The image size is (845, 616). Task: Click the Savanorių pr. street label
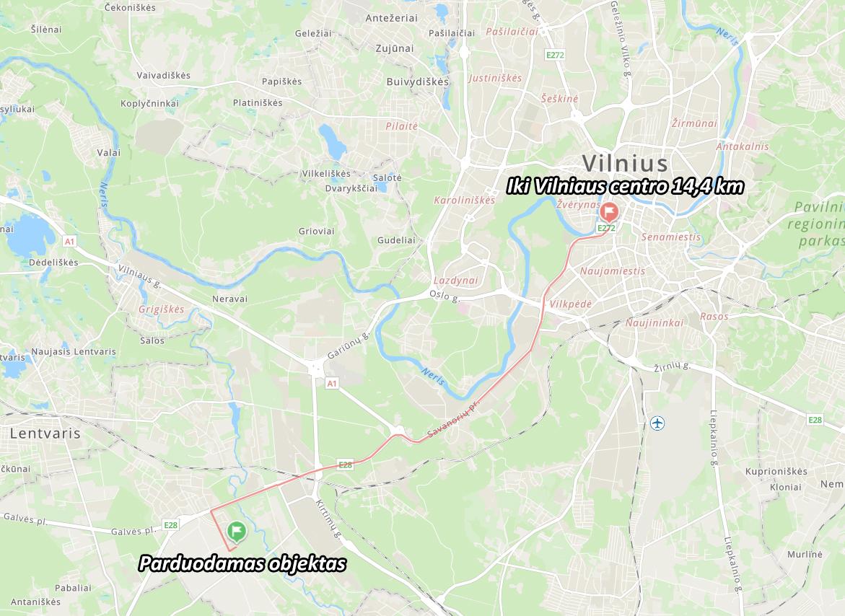(x=453, y=422)
